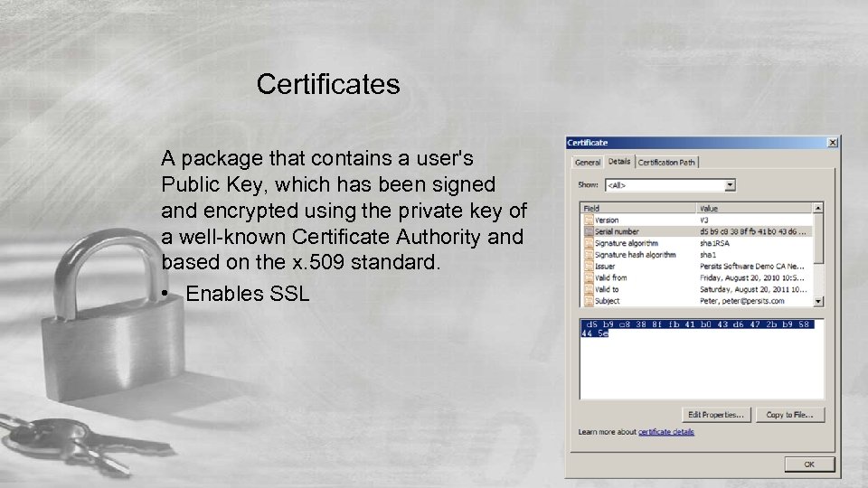
Task: Select the Valid to row
Action: 697,290
